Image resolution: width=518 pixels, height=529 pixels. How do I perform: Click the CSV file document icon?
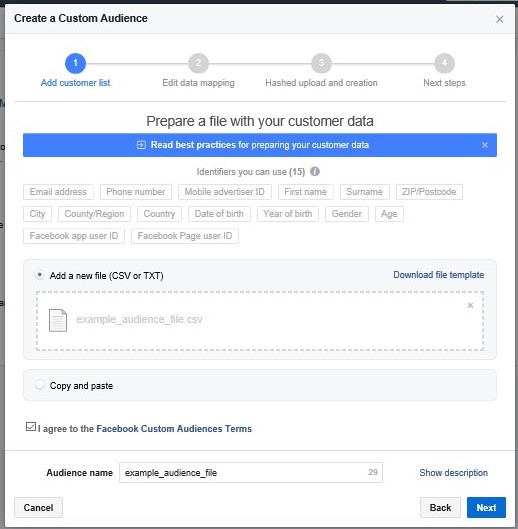(58, 320)
